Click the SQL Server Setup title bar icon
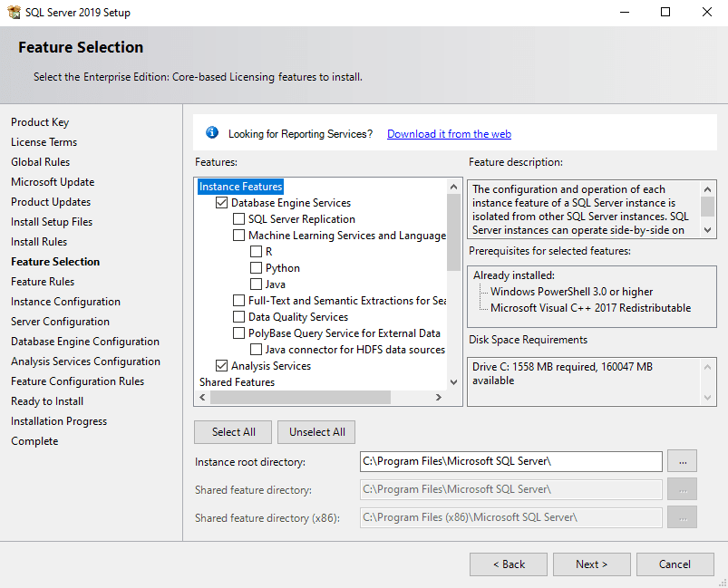The image size is (728, 588). tap(14, 13)
